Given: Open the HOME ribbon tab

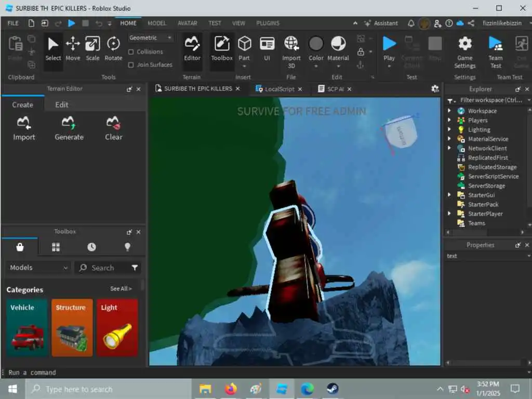Looking at the screenshot, I should point(128,23).
